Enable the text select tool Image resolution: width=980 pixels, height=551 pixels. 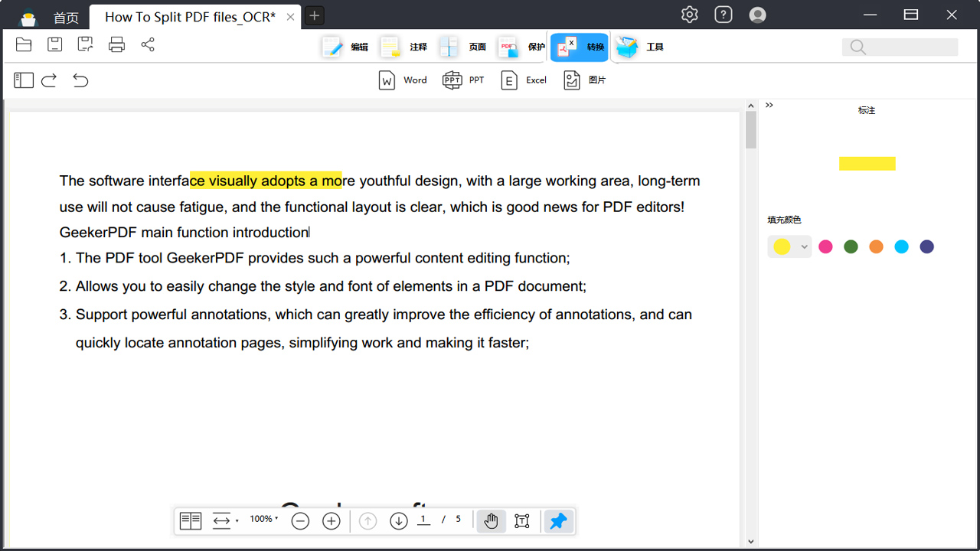click(x=522, y=521)
